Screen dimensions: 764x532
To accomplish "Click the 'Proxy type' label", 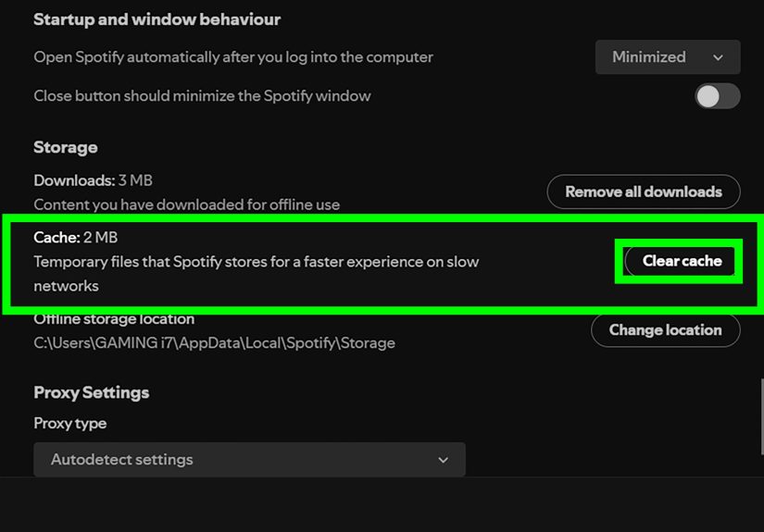I will pos(70,424).
